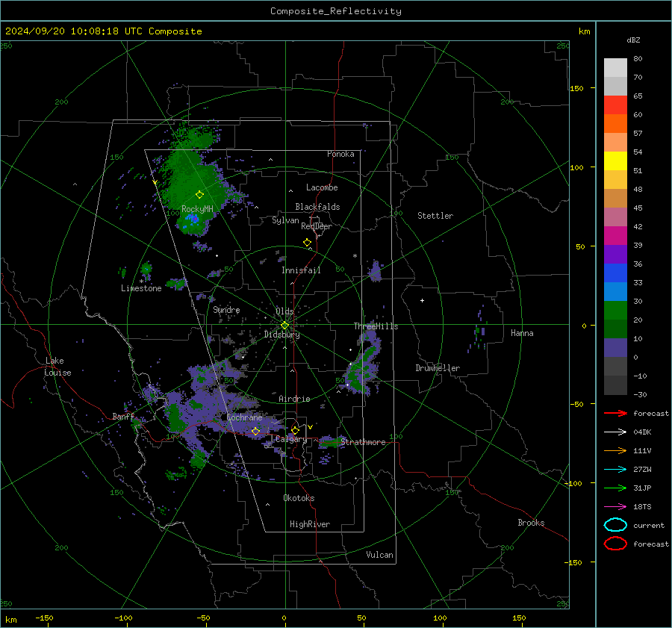
Task: Click the Banff town label
Action: point(123,416)
